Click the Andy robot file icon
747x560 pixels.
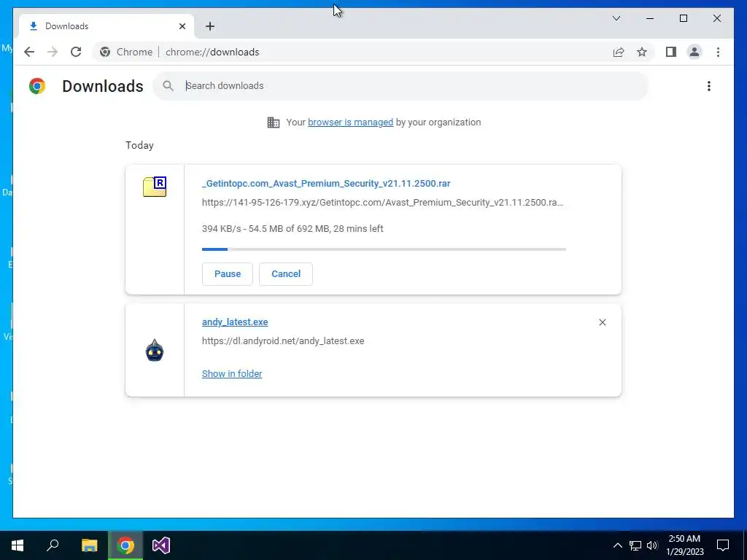click(x=155, y=351)
